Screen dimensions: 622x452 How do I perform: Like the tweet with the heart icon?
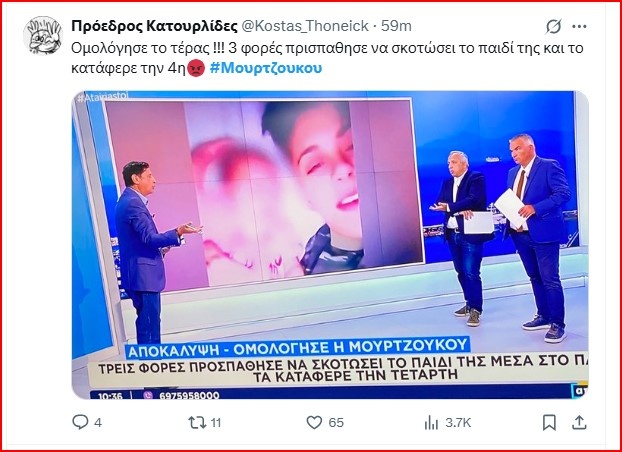(314, 422)
